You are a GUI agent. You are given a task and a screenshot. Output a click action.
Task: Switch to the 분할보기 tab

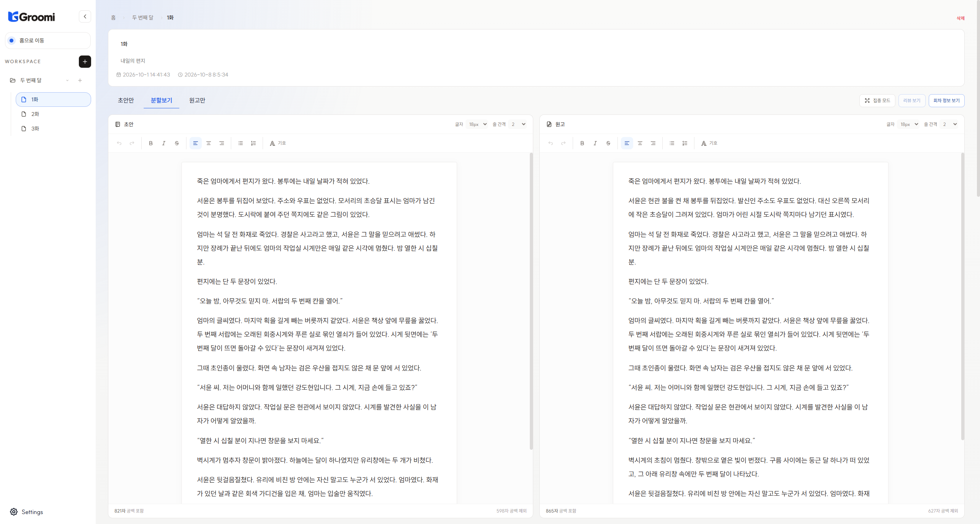click(162, 100)
